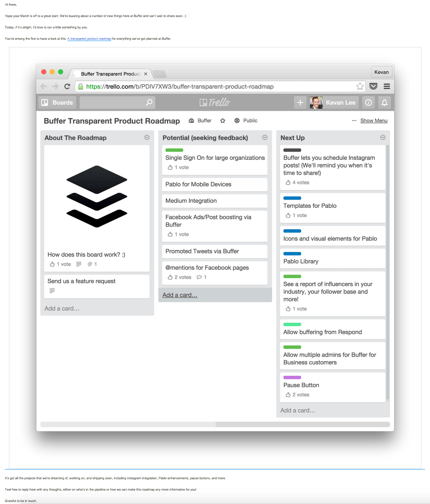Image resolution: width=430 pixels, height=504 pixels.
Task: Click green label on Single Sign On card
Action: point(174,150)
